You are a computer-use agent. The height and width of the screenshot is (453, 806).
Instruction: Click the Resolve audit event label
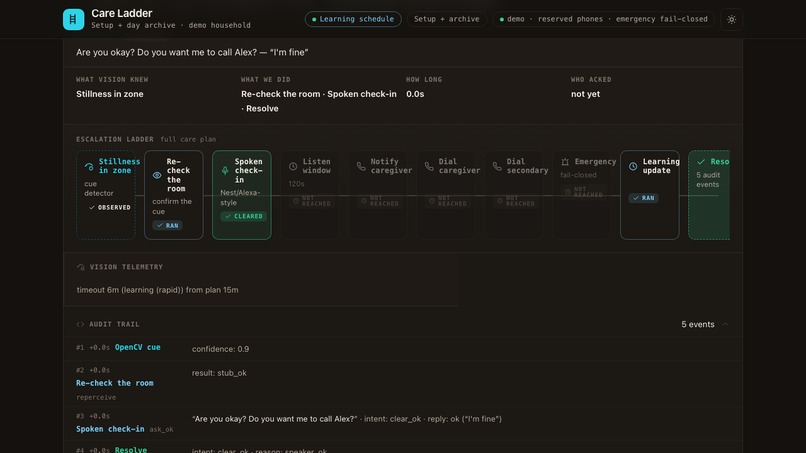coord(131,449)
